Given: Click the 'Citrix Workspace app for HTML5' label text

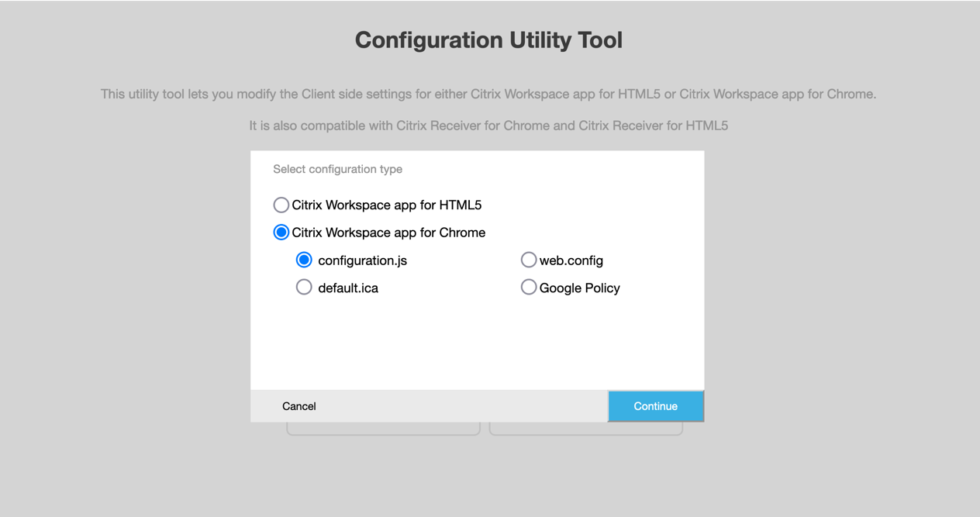Looking at the screenshot, I should coord(386,205).
